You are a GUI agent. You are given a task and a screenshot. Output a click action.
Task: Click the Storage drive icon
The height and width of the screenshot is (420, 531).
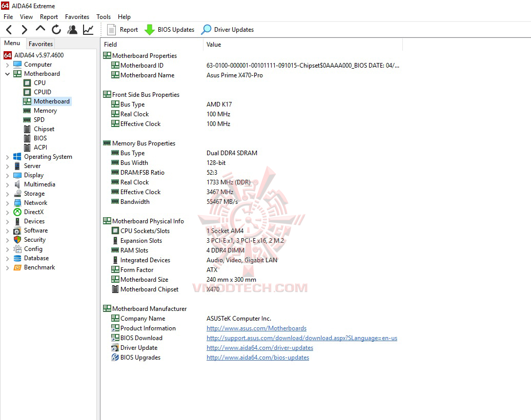17,194
